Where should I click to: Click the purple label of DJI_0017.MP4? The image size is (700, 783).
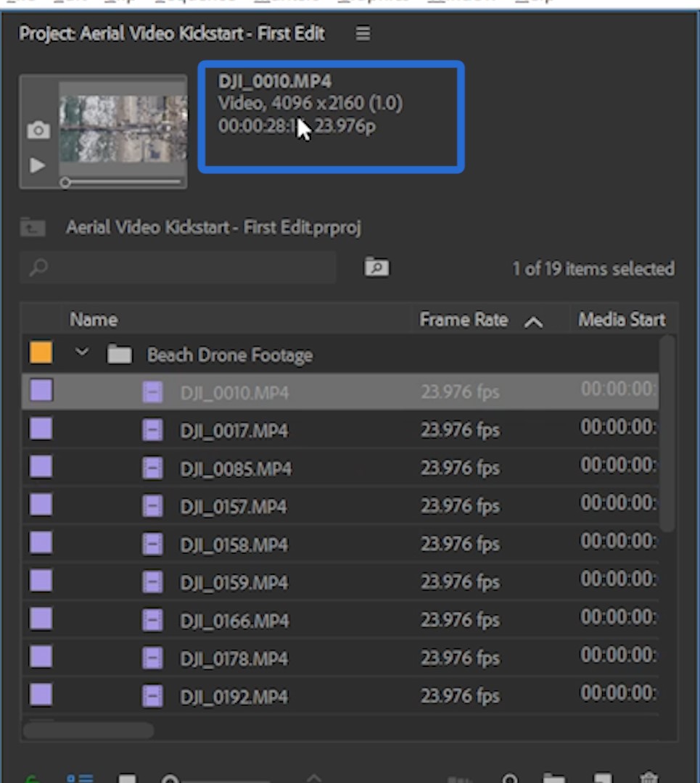[41, 429]
